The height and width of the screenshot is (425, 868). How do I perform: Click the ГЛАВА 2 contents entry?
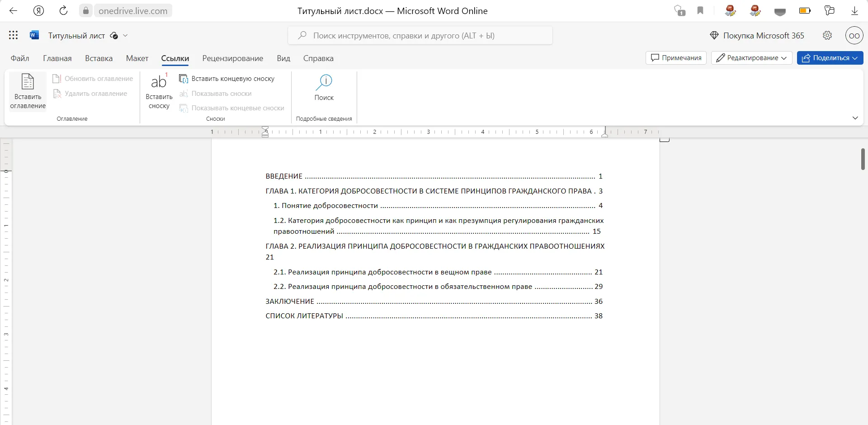tap(435, 251)
